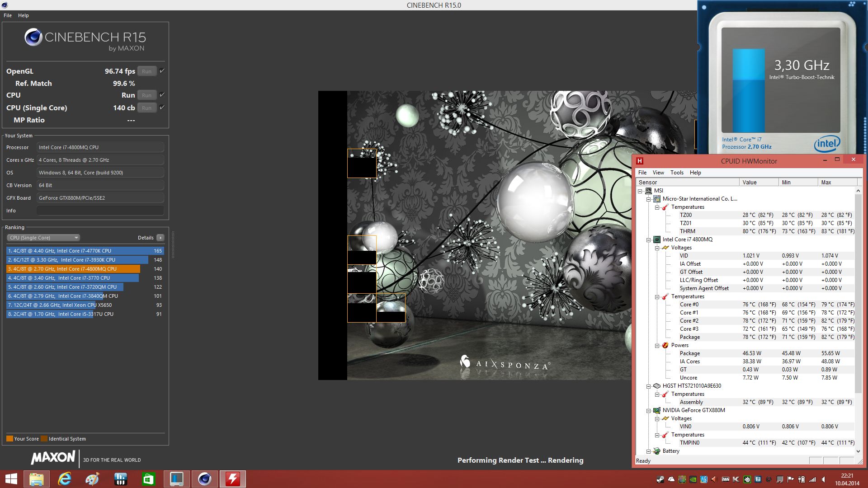The width and height of the screenshot is (868, 488).
Task: Click the Info input field
Action: [100, 211]
